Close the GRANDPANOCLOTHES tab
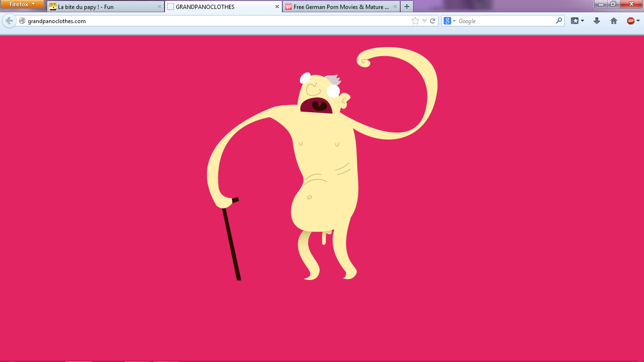 [x=277, y=7]
